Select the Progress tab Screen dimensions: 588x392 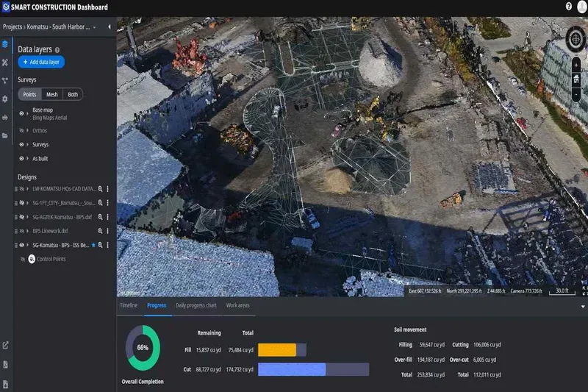(157, 305)
